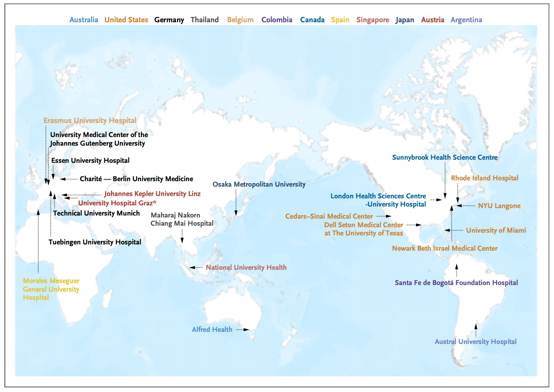This screenshot has width=554, height=392.
Task: Select Cedars–Sinai Medical Center label
Action: coord(329,216)
